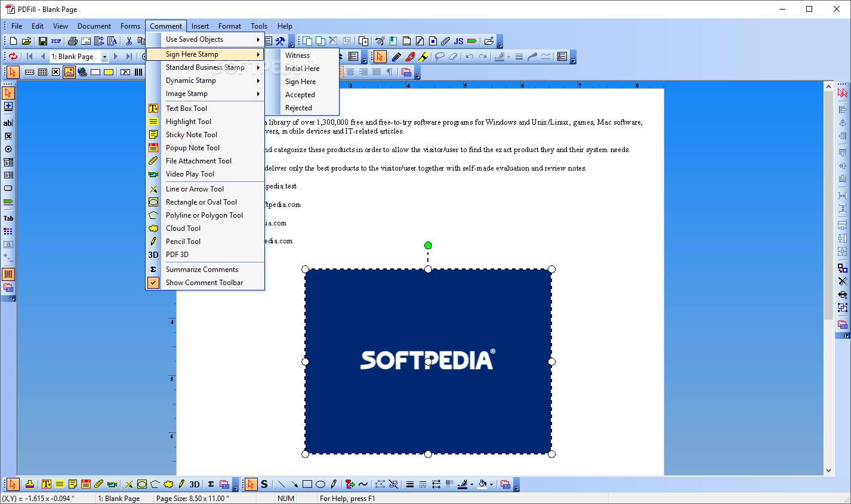Screen dimensions: 851x504
Task: Toggle the select arrow in bottom drawing toolbar
Action: (x=251, y=484)
